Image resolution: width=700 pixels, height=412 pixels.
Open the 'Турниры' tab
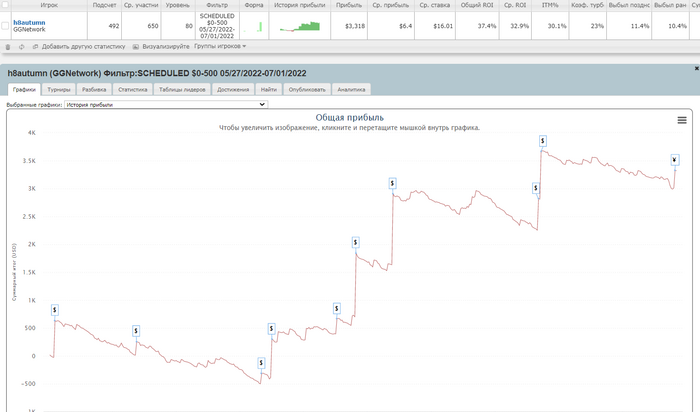click(x=59, y=89)
